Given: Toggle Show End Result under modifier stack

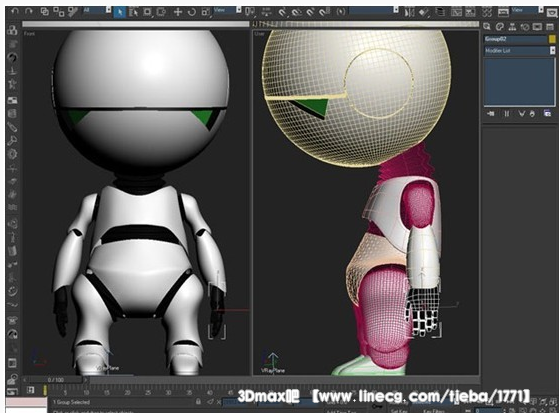Looking at the screenshot, I should [507, 114].
